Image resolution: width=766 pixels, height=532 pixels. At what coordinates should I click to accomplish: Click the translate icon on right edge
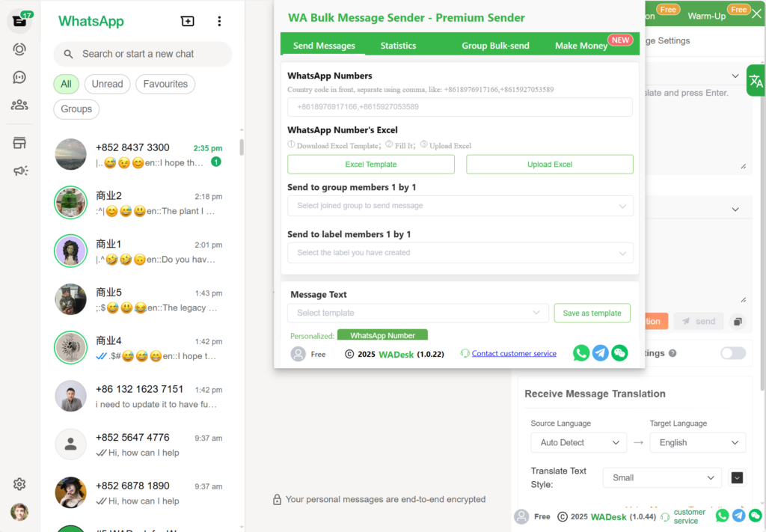coord(756,81)
